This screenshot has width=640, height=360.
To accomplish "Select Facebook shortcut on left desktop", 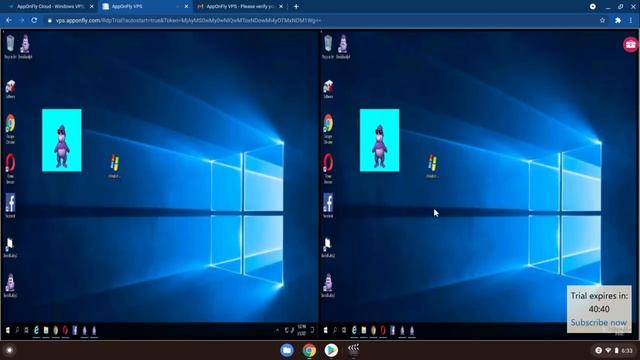I will click(x=10, y=205).
